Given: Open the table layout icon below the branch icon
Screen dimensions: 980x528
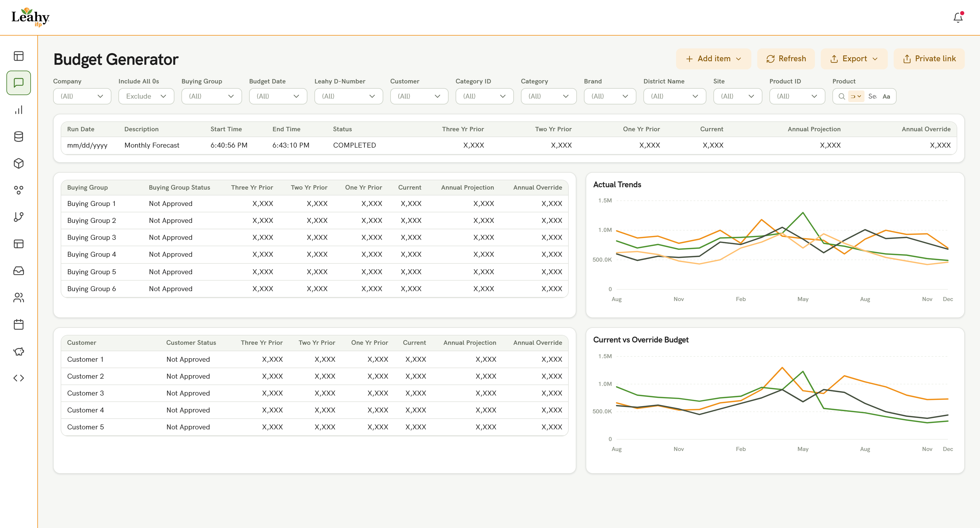Looking at the screenshot, I should (x=19, y=244).
